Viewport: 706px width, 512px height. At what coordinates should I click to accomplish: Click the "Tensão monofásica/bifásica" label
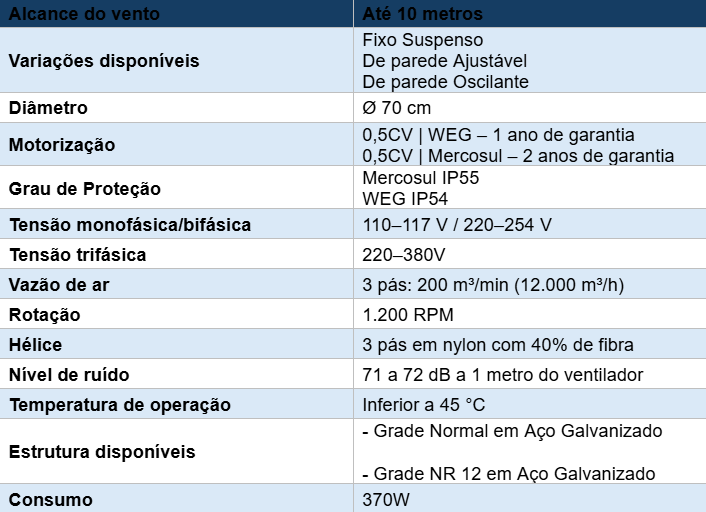click(x=130, y=225)
